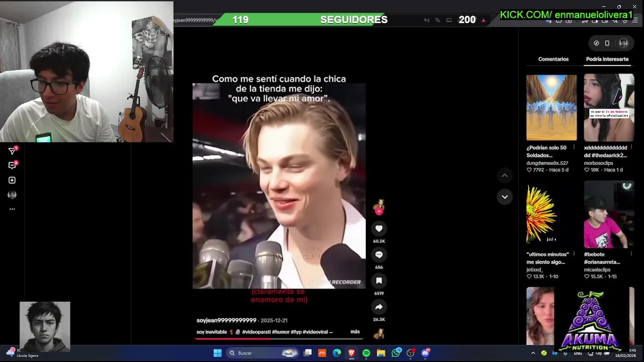This screenshot has width=644, height=362.
Task: Open the sidebar three-dot more menu
Action: pos(12,209)
